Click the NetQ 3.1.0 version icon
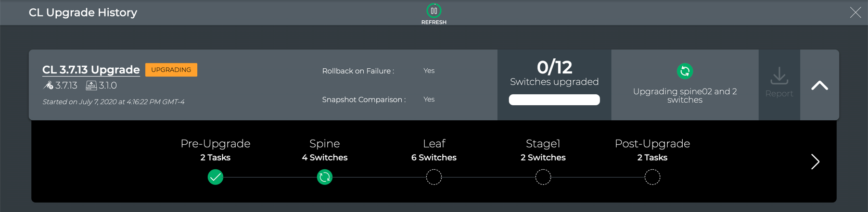 pyautogui.click(x=91, y=85)
